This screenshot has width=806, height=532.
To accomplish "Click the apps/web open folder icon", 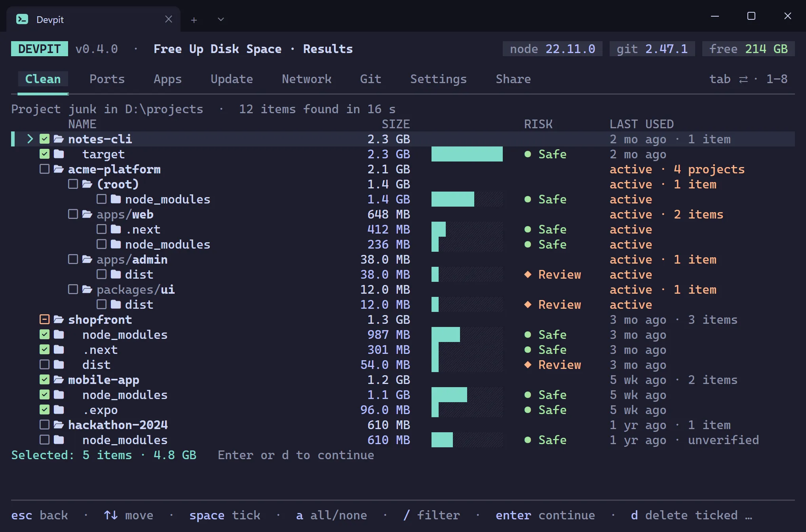I will click(x=87, y=214).
